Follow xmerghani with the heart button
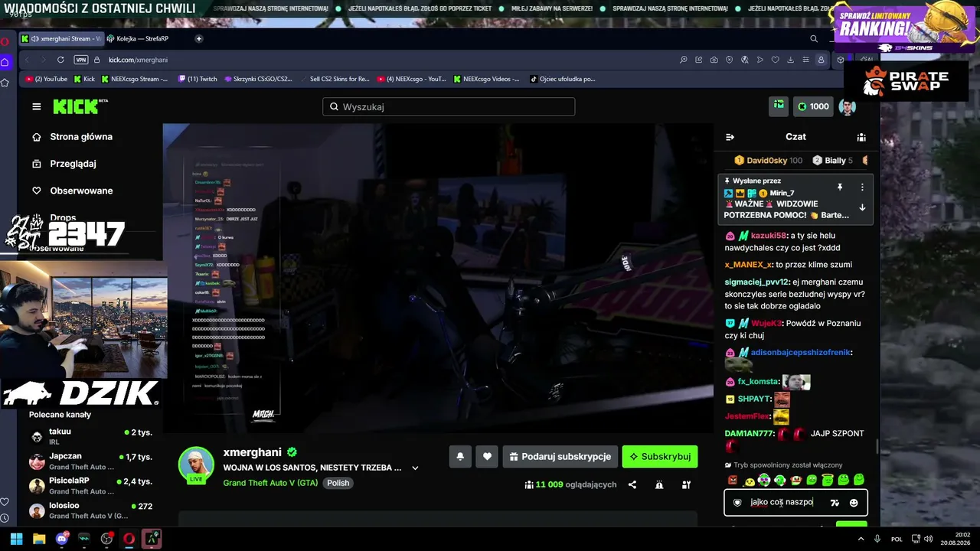 487,457
